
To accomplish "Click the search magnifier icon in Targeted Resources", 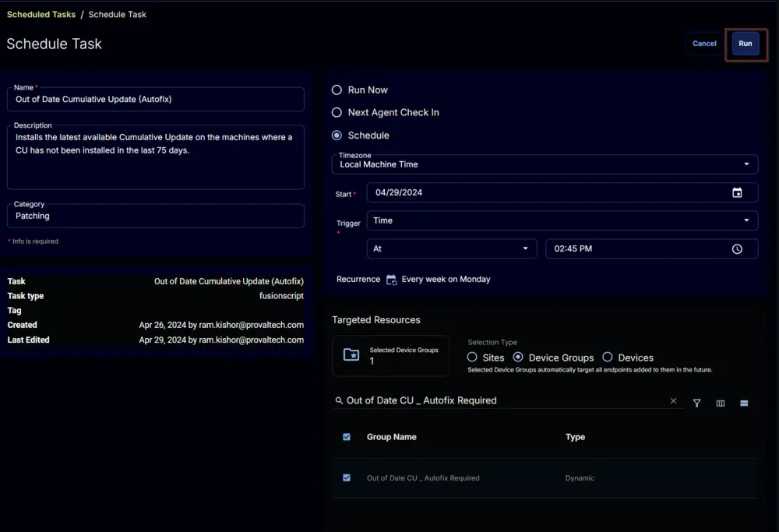I will pos(339,400).
